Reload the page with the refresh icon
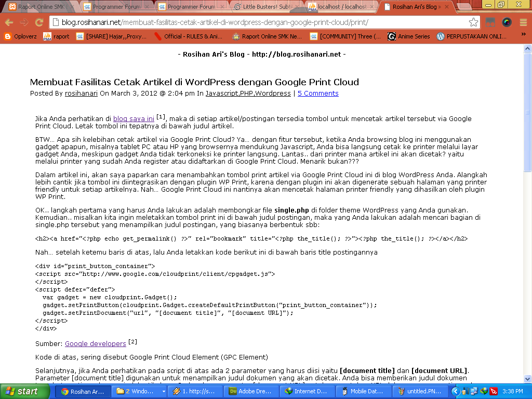Viewport: 532px width, 399px height. pyautogui.click(x=39, y=22)
